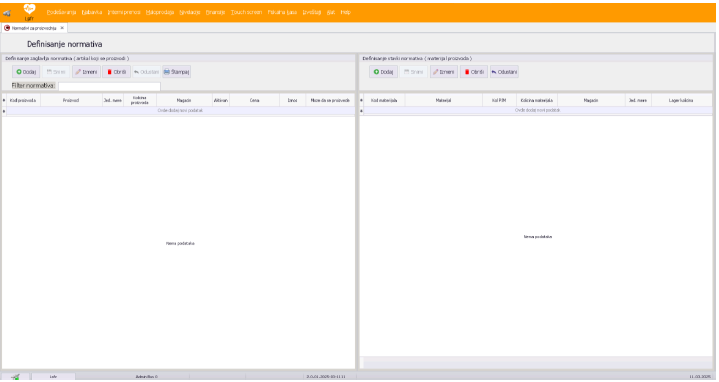719x382 pixels.
Task: Open the Help menu
Action: tap(345, 12)
